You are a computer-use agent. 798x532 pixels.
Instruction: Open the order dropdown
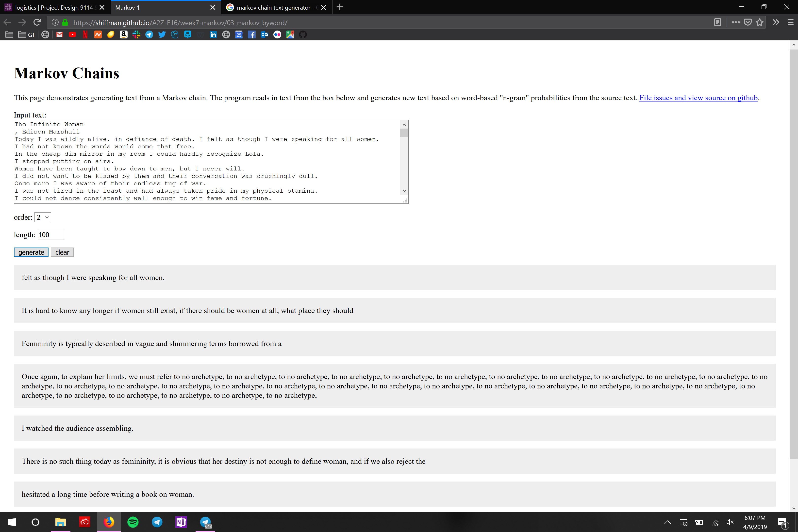pyautogui.click(x=43, y=217)
